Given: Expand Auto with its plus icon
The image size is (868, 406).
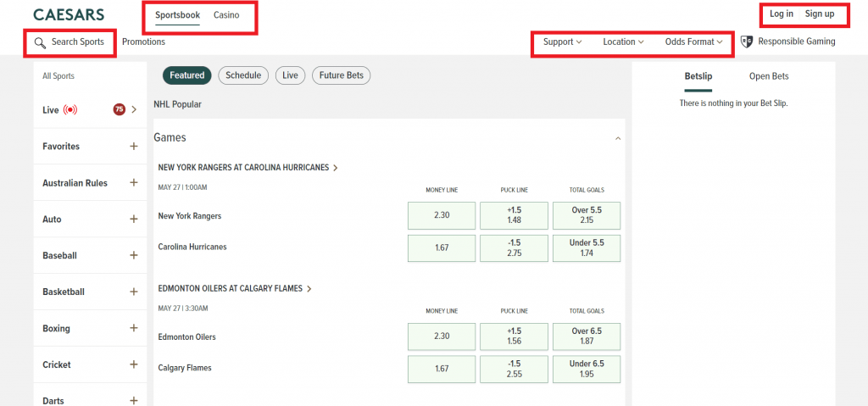Looking at the screenshot, I should 133,220.
